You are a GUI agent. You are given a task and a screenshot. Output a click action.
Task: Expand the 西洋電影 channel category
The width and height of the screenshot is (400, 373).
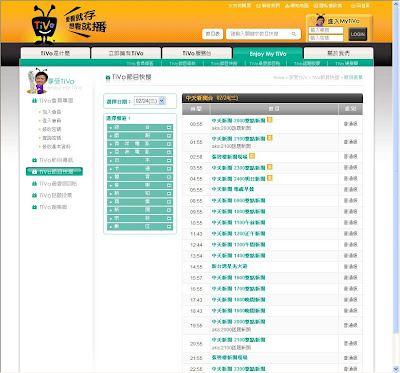pos(140,144)
